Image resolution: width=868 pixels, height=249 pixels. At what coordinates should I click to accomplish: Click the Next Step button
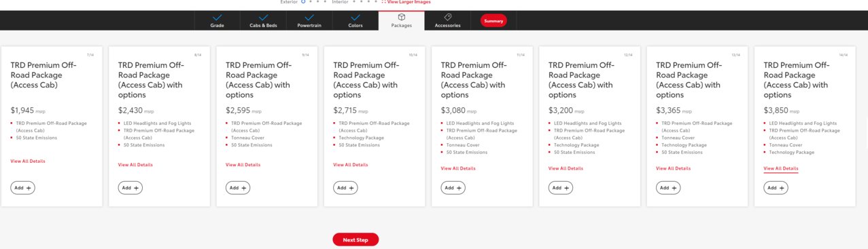[355, 240]
